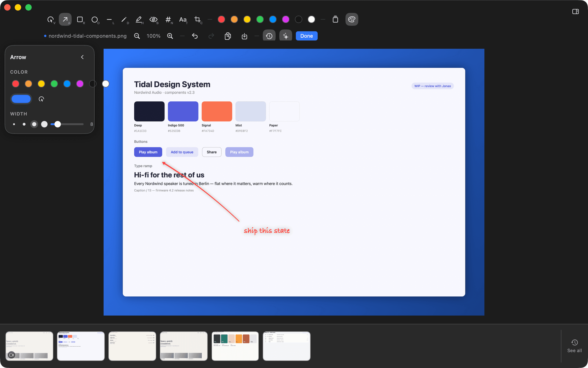
Task: Open the color palette swatches thumbnail
Action: (x=235, y=346)
